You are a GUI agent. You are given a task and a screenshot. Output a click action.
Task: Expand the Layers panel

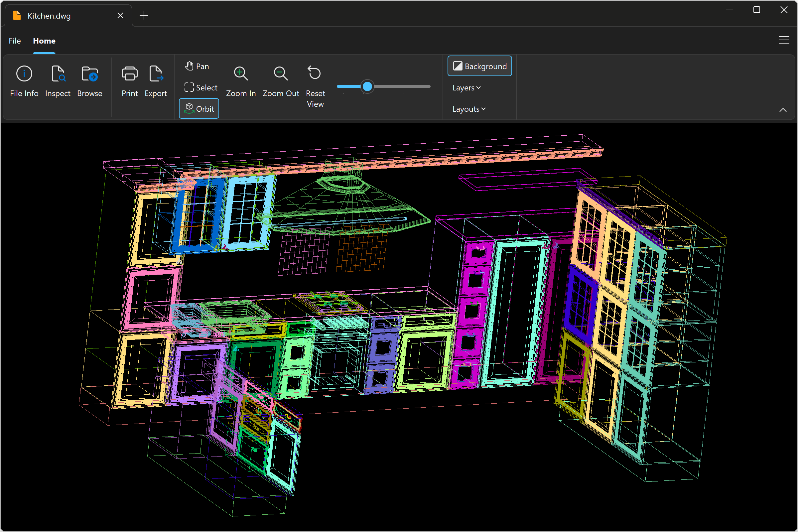click(467, 87)
